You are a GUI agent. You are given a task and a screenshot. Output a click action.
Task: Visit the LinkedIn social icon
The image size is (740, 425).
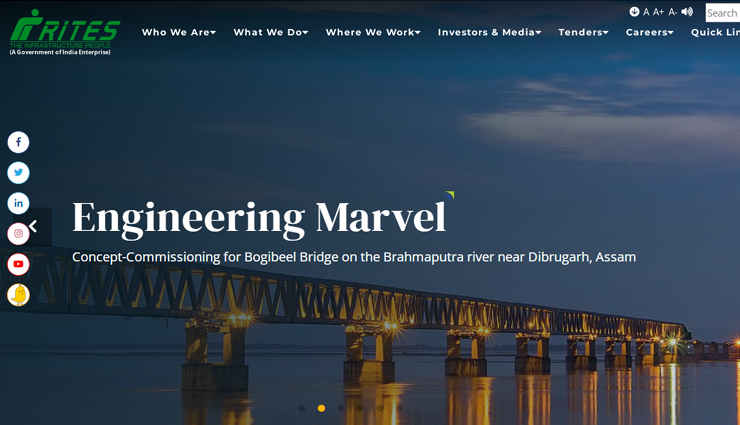pyautogui.click(x=18, y=203)
